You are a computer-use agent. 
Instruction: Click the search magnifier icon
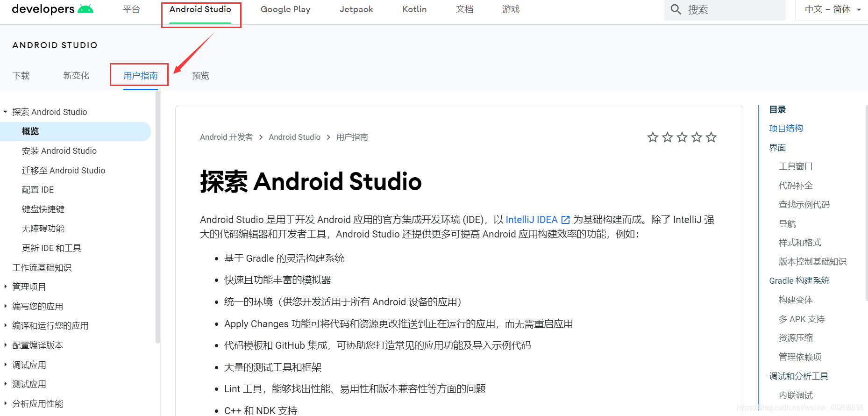click(676, 9)
